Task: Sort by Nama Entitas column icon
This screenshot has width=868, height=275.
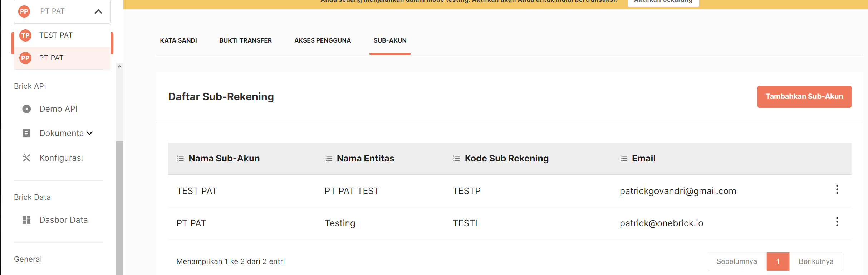Action: pos(329,159)
